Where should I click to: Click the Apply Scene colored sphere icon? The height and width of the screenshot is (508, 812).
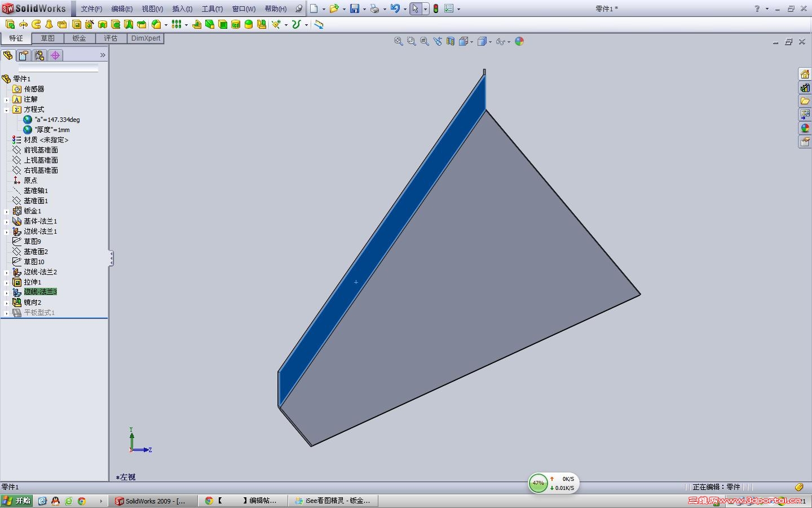[519, 41]
